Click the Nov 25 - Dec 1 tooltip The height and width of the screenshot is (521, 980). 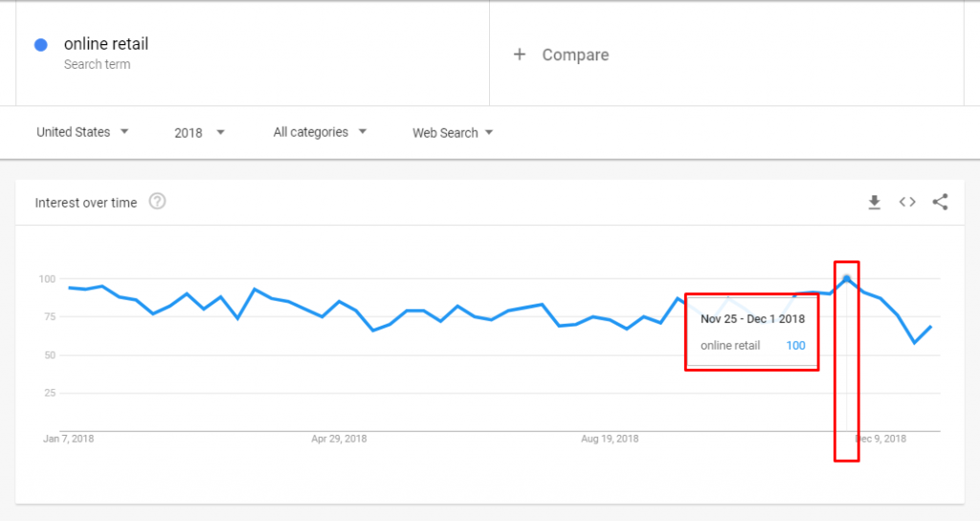tap(752, 319)
